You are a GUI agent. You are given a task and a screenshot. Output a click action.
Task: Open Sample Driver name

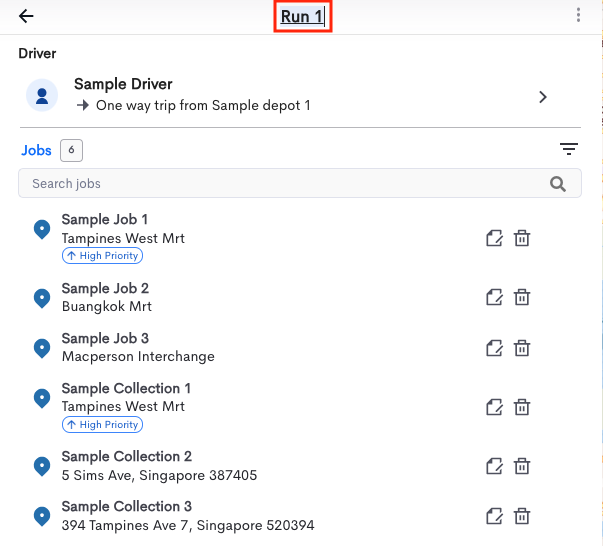coord(123,84)
